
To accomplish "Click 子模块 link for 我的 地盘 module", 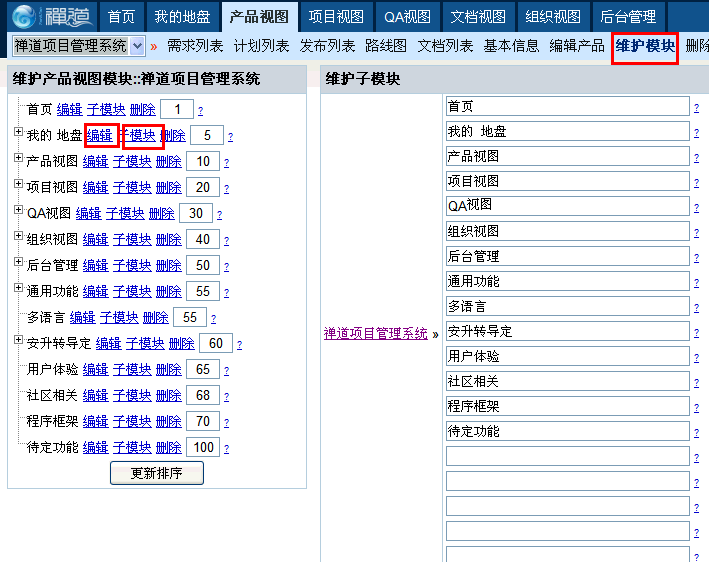I will [139, 135].
